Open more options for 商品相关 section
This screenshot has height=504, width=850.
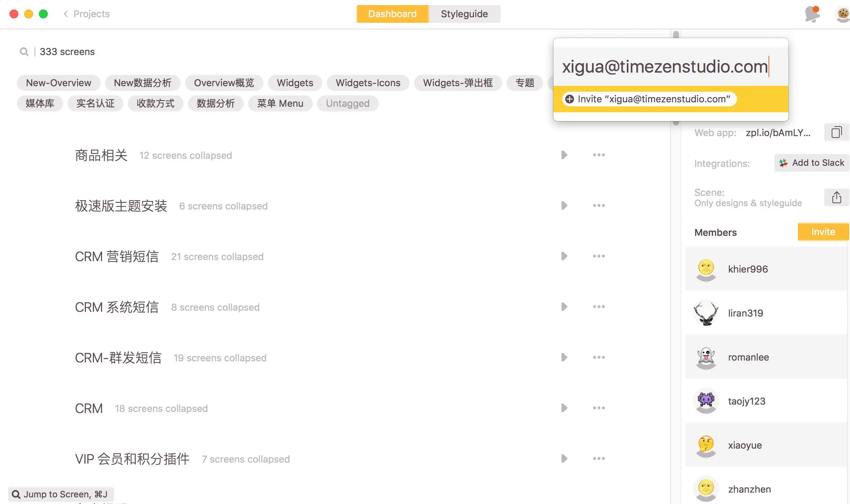599,155
